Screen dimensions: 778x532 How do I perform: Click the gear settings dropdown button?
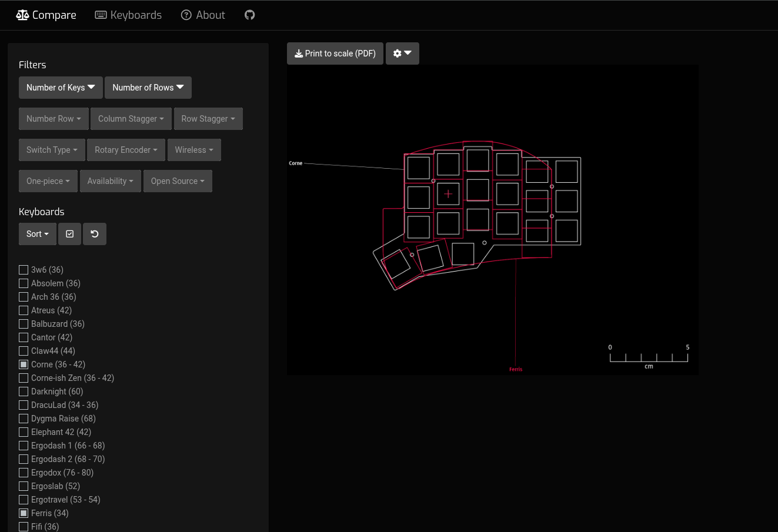[x=402, y=53]
